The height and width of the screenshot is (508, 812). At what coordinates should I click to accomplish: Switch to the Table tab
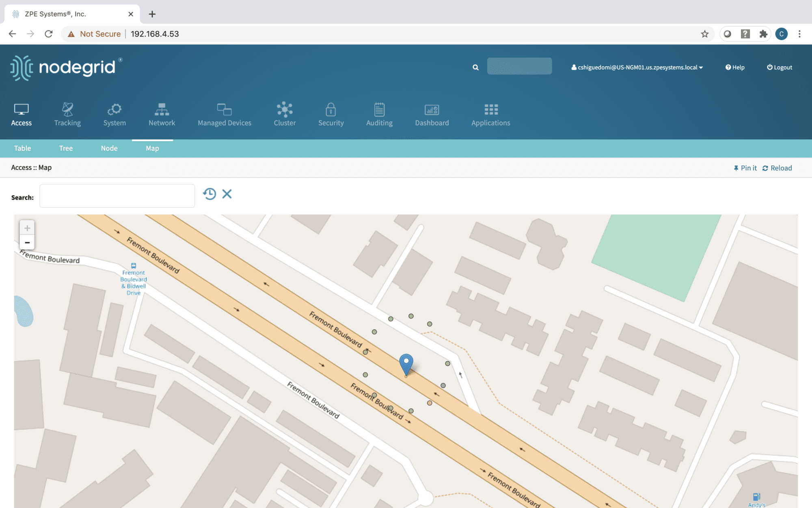pyautogui.click(x=22, y=148)
